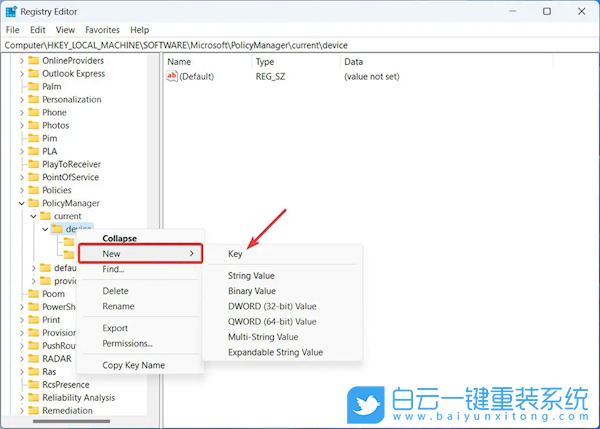Click the Remediation folder icon

pos(34,411)
